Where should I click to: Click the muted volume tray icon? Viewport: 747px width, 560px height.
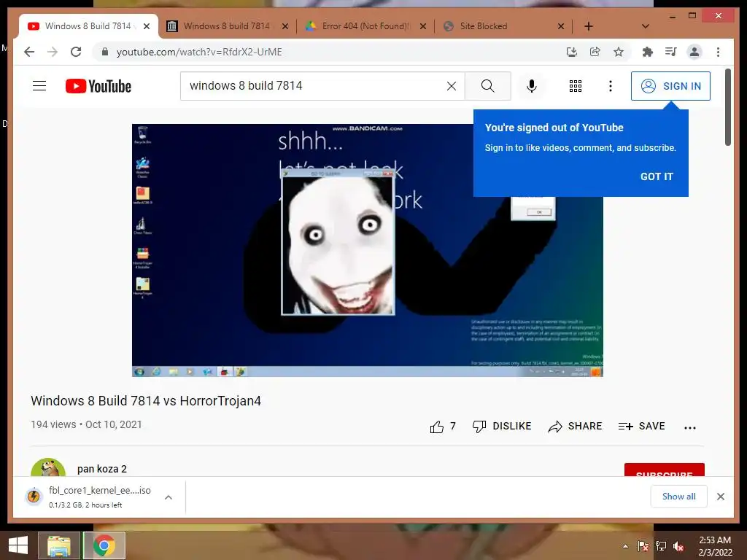click(x=678, y=546)
